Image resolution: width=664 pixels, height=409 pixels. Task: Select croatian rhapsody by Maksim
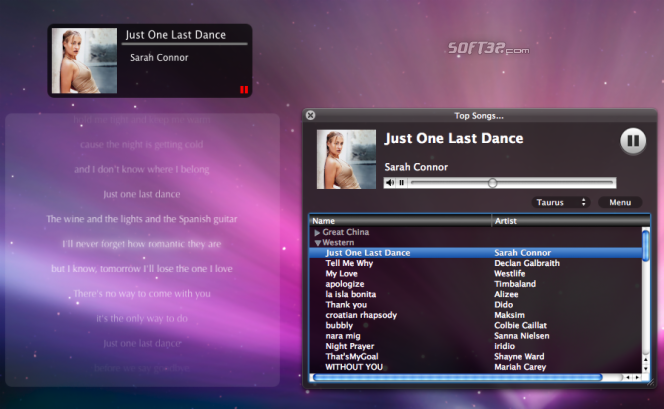[361, 315]
